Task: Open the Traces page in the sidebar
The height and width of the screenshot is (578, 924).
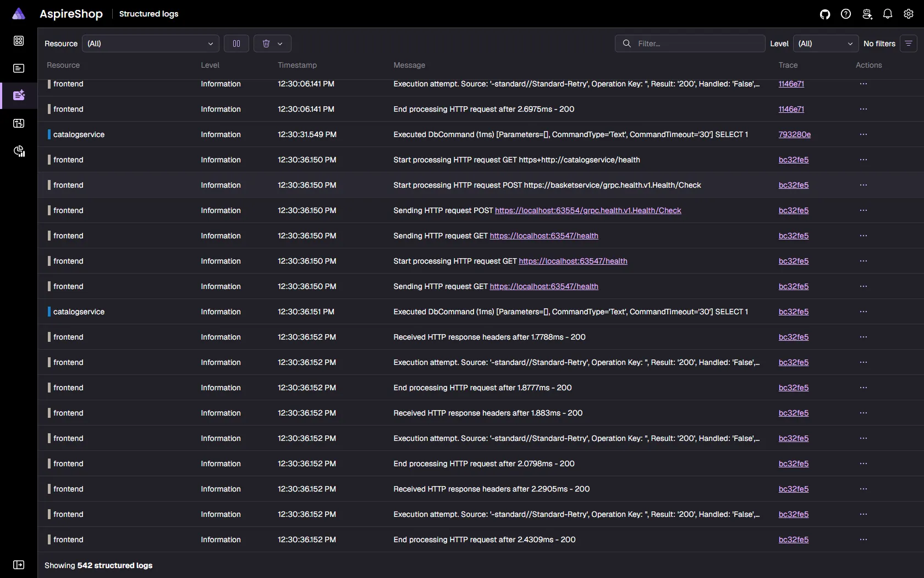Action: [19, 123]
